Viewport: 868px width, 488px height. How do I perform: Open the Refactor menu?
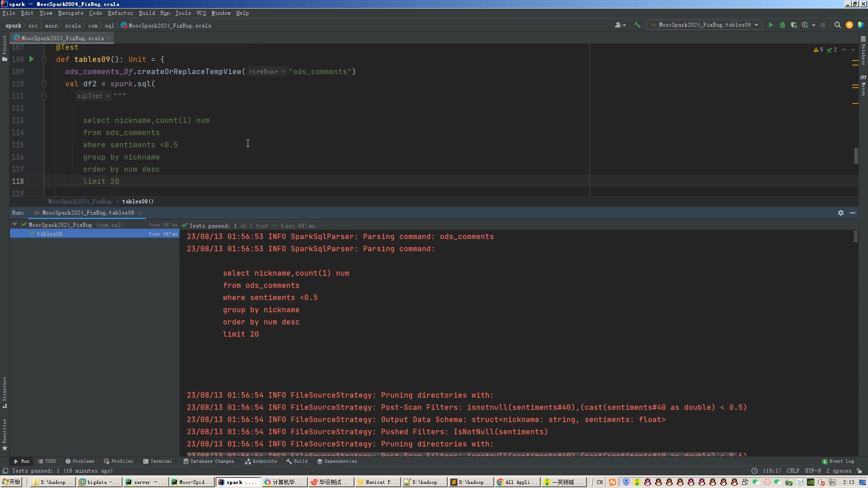point(120,13)
